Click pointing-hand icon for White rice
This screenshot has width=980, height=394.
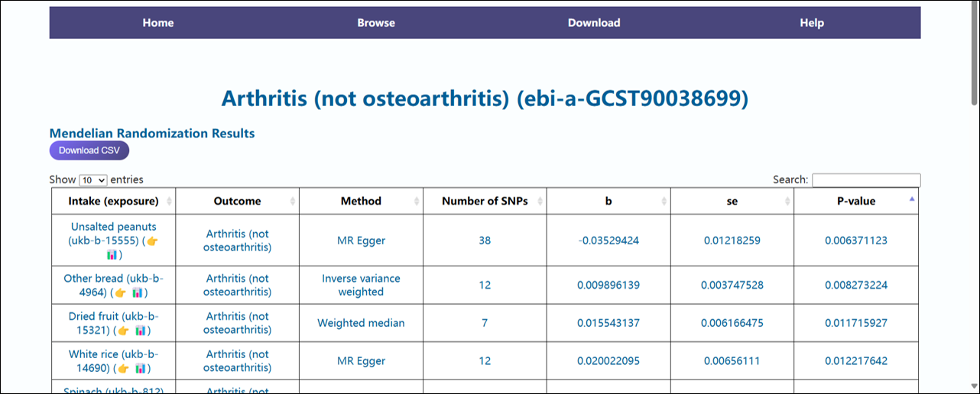click(121, 368)
